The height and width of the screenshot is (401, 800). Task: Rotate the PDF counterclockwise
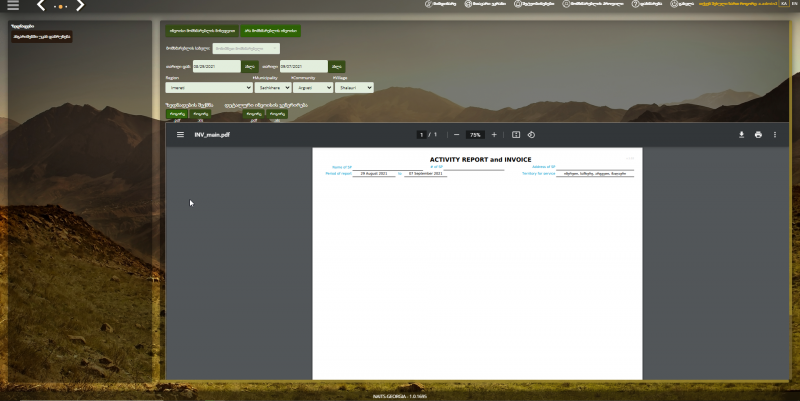(x=531, y=135)
